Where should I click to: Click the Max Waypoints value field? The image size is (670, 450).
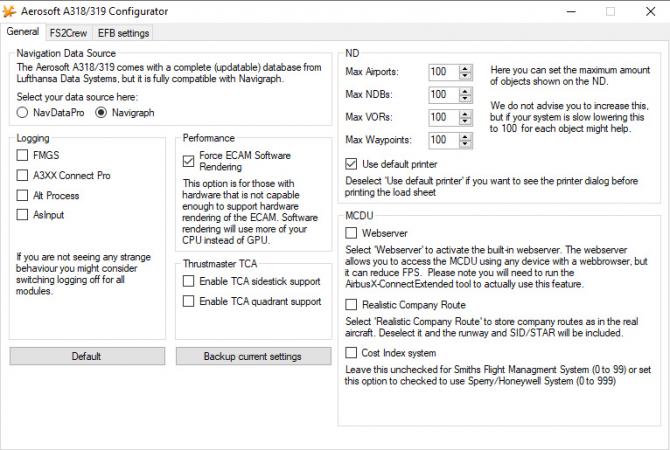point(444,140)
